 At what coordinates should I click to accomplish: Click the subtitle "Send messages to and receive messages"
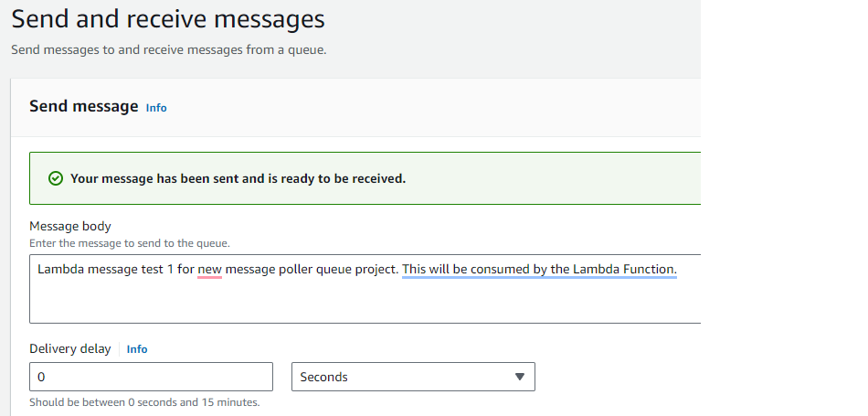click(169, 50)
